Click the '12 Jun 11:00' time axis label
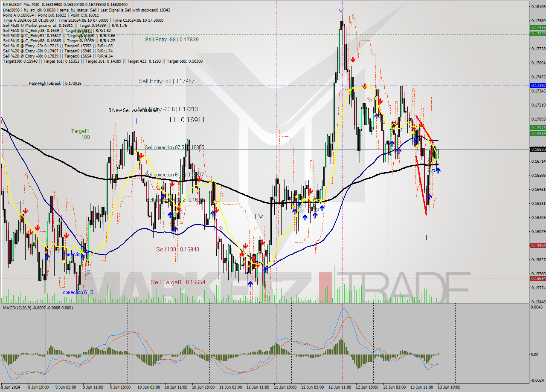The image size is (546, 392). click(x=340, y=387)
